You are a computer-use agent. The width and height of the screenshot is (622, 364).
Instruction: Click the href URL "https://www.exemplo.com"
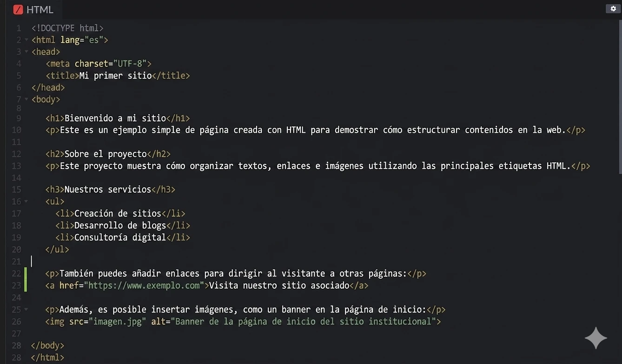pos(144,286)
